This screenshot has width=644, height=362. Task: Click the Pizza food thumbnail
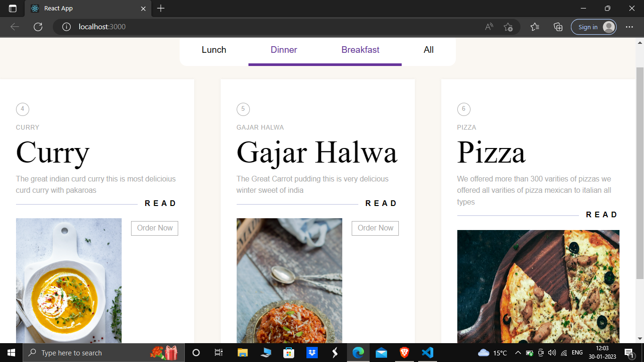(x=538, y=288)
